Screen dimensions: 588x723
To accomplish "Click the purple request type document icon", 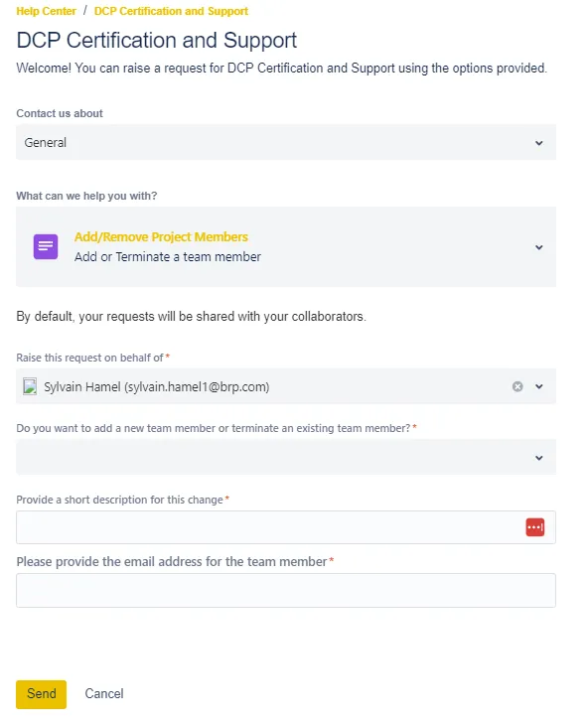I will click(x=46, y=246).
